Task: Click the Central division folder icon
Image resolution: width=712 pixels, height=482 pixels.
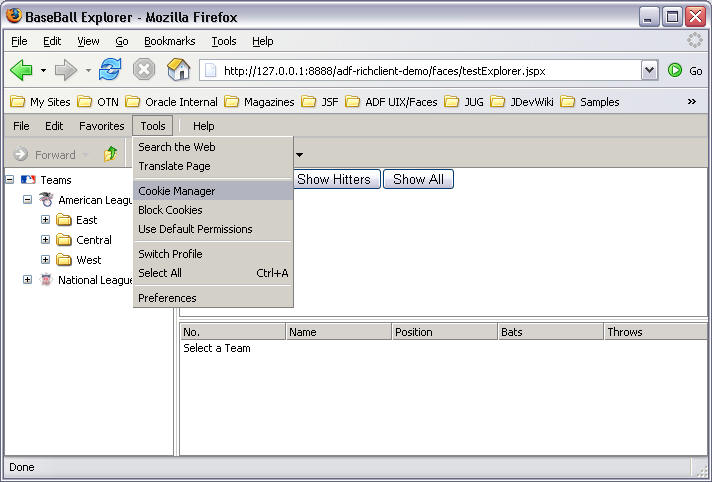Action: click(64, 240)
